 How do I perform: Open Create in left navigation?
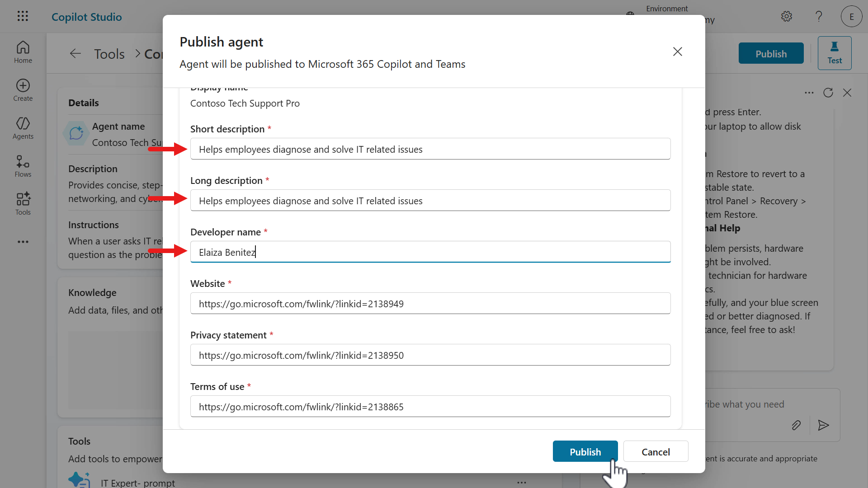point(23,90)
